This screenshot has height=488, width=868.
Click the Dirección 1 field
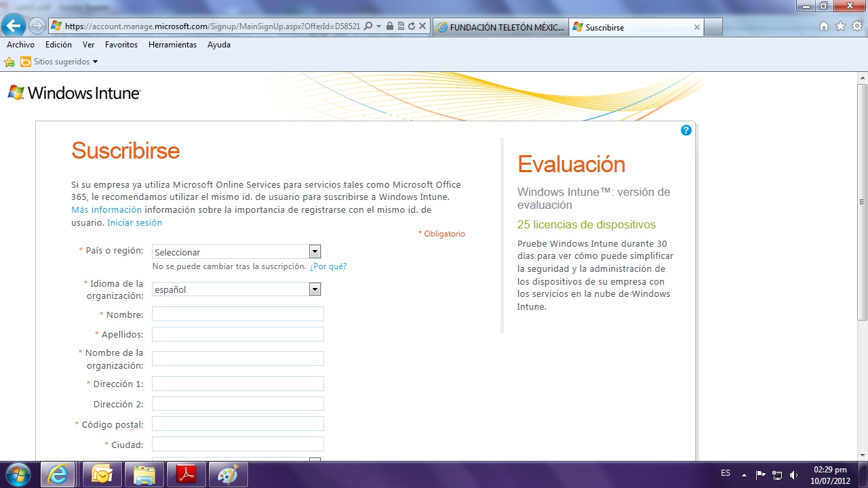pyautogui.click(x=238, y=384)
